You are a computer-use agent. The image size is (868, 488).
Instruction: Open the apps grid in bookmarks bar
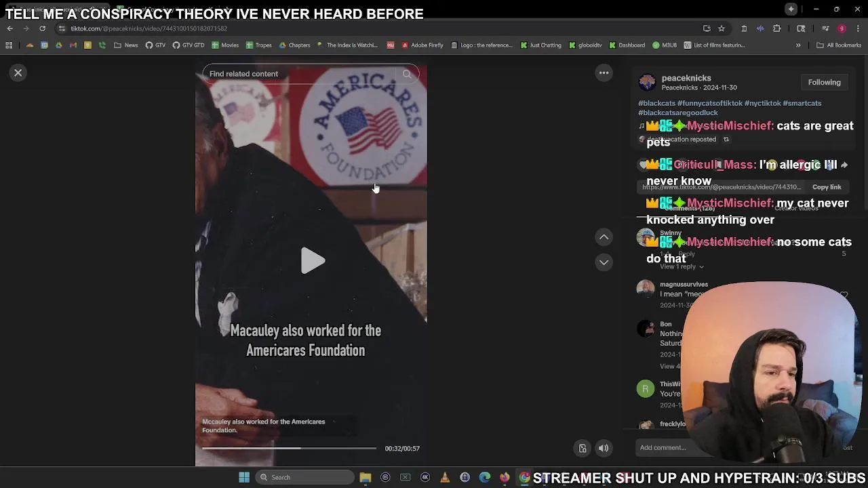[x=9, y=45]
